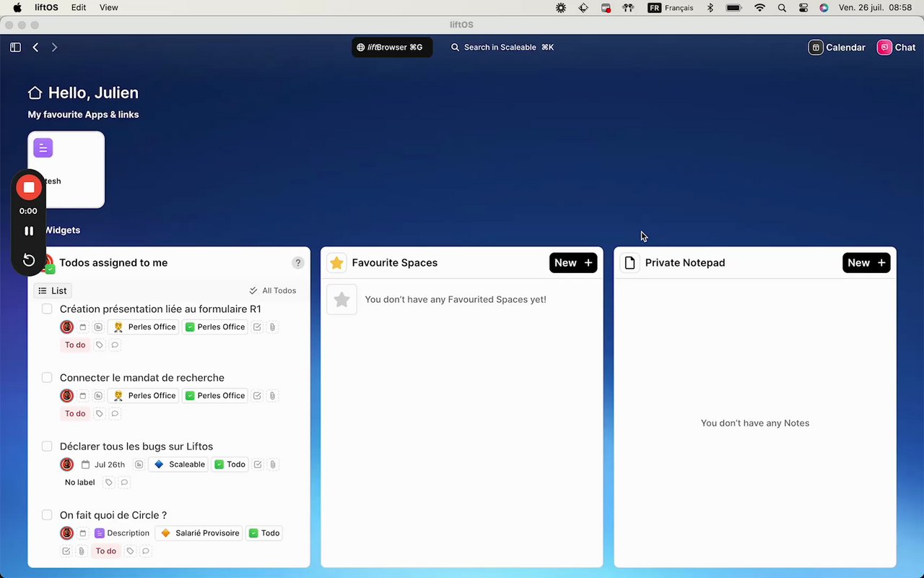The width and height of the screenshot is (924, 578).
Task: Attach a file to Création présentation todo
Action: (272, 327)
